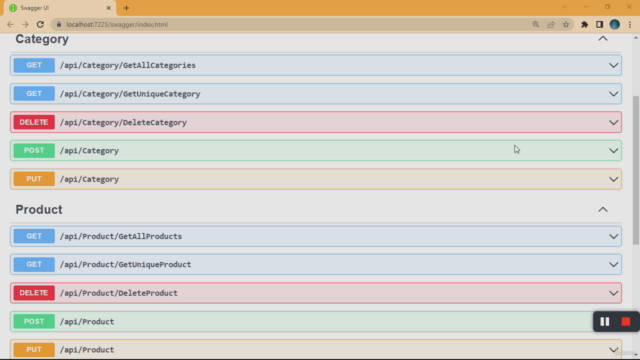This screenshot has height=360, width=640.
Task: Click the site security lock icon
Action: click(59, 24)
